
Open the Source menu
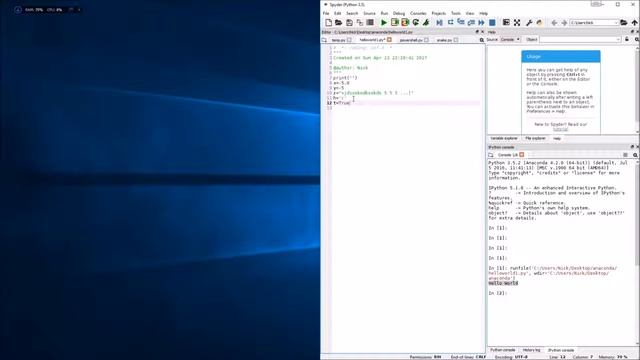pos(369,13)
